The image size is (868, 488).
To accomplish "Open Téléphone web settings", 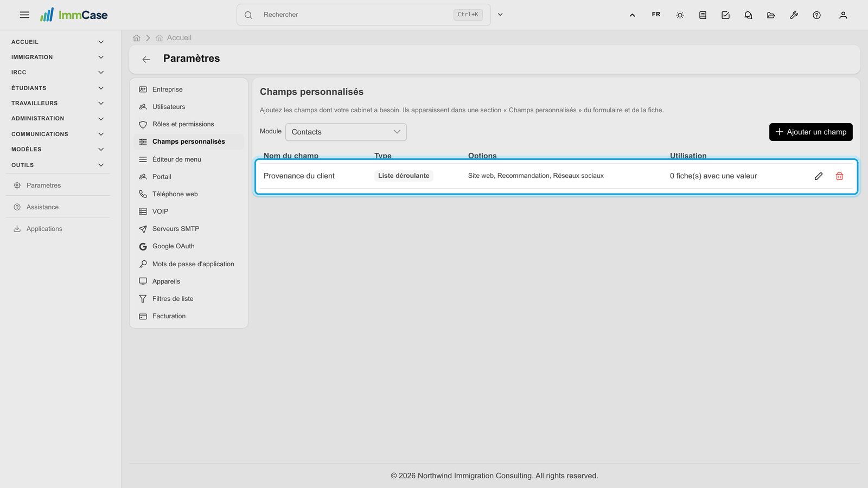I will [189, 194].
